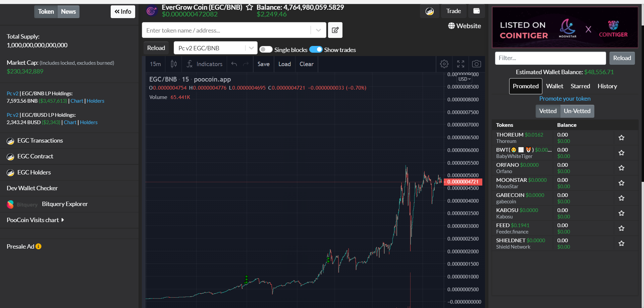Open the Bitquery Explorer link
The width and height of the screenshot is (644, 308).
pos(65,204)
